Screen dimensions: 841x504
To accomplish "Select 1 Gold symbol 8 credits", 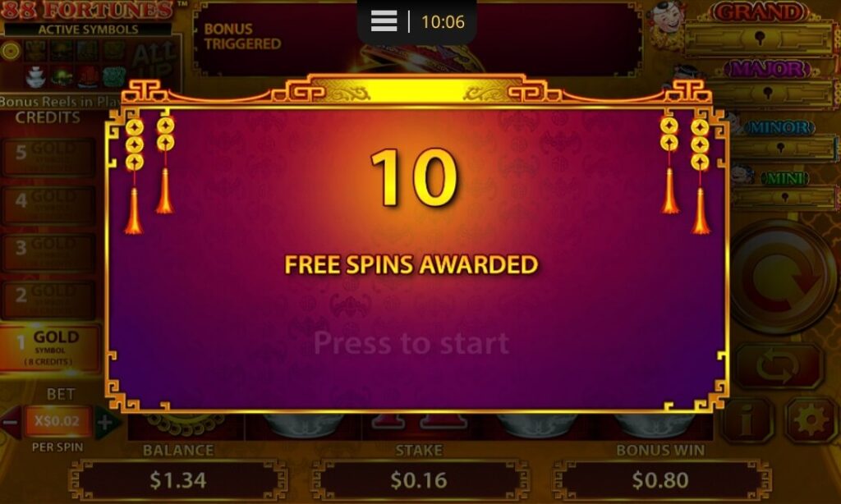I will [49, 347].
